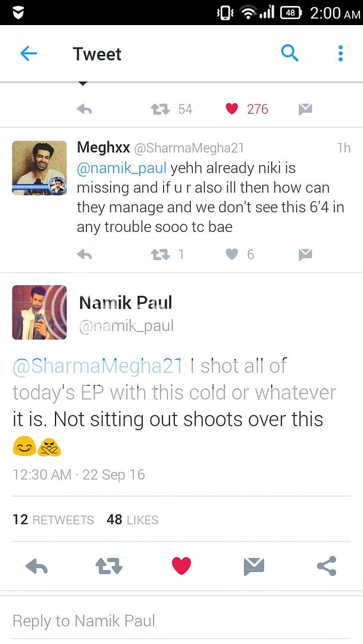Retweet the top tweet showing 54
The width and height of the screenshot is (363, 644).
point(160,109)
